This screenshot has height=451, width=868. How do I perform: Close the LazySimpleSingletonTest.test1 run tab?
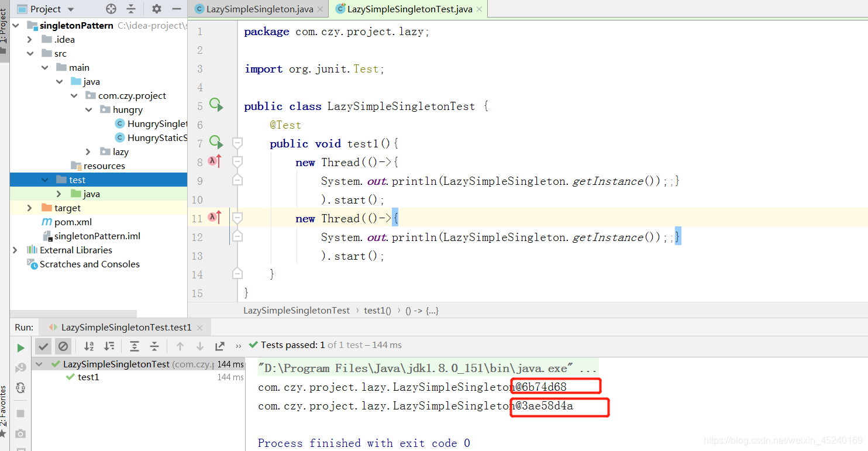[199, 328]
